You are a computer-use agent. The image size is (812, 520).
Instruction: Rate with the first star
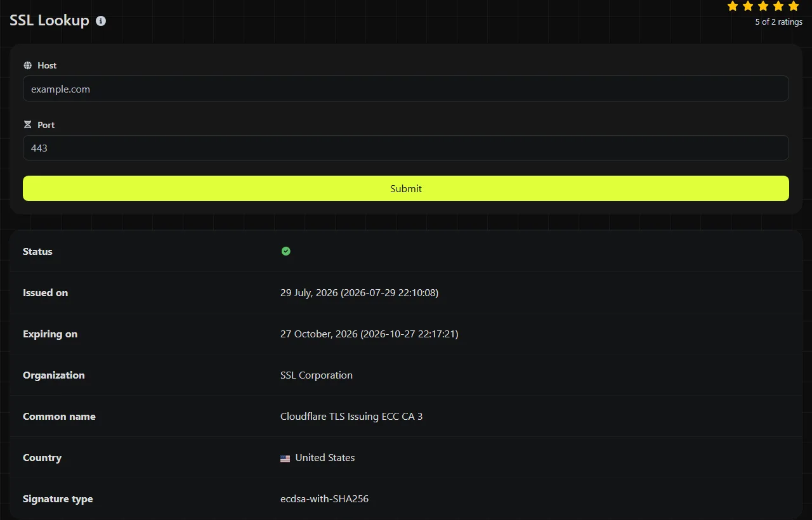click(733, 6)
